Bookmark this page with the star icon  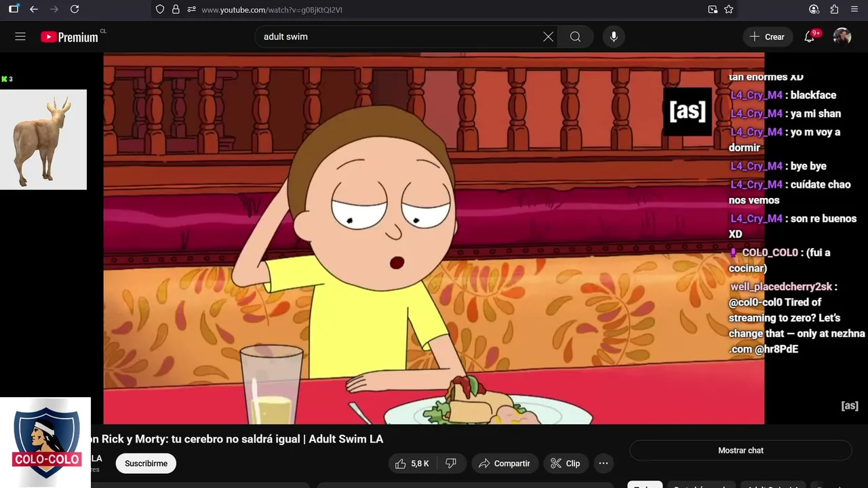click(729, 9)
